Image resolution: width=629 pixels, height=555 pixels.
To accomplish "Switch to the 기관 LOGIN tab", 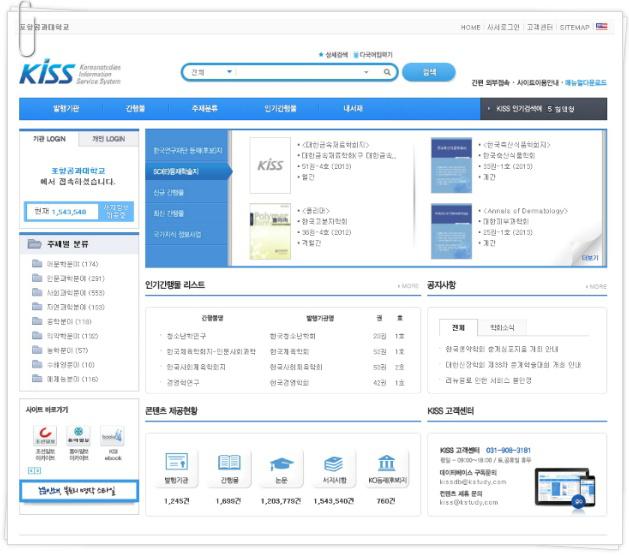I will coord(49,139).
